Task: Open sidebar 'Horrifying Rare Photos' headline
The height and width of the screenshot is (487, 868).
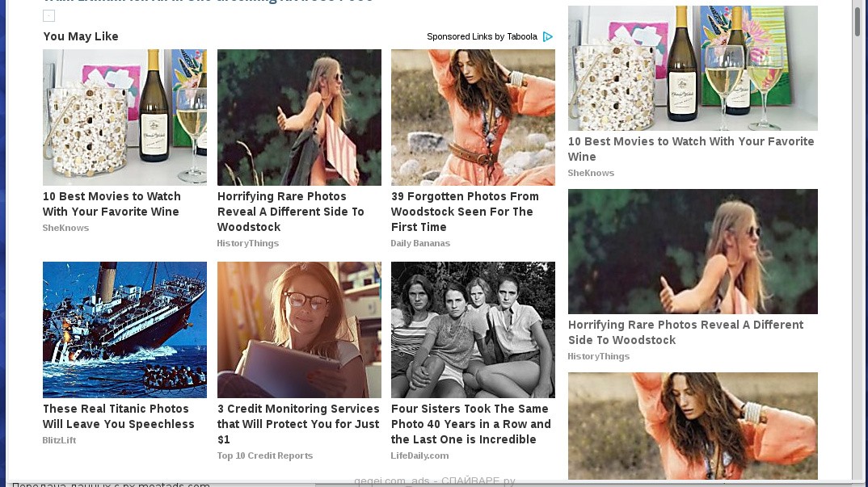Action: [x=685, y=333]
